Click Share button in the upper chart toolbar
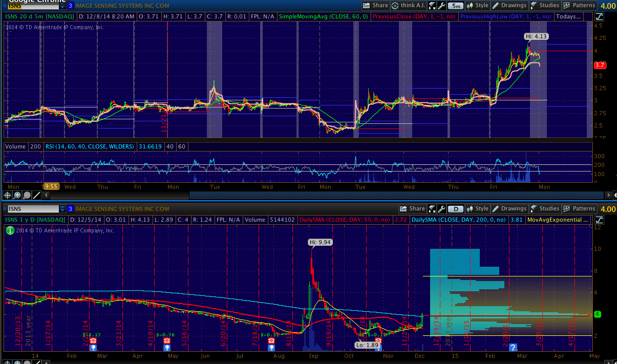 click(x=375, y=6)
